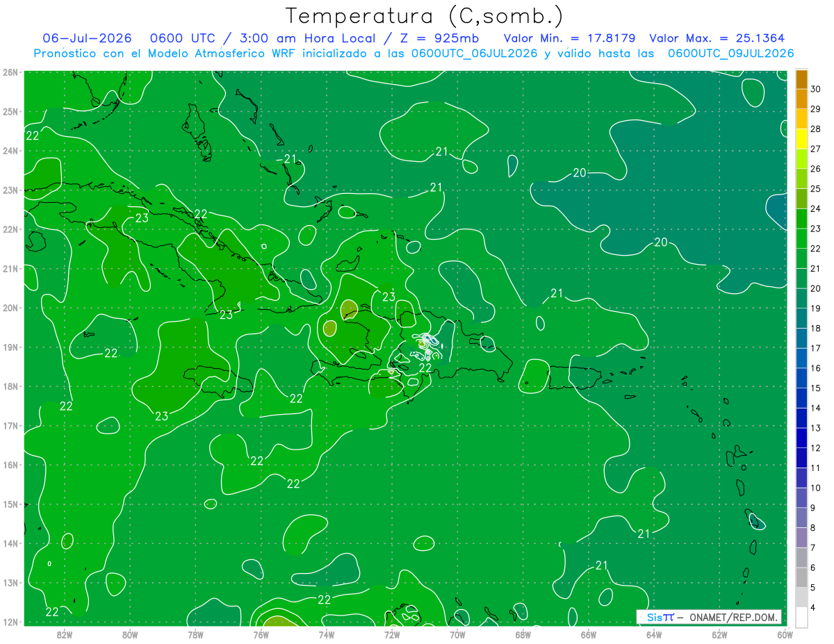The width and height of the screenshot is (834, 644).
Task: Click latitude axis label '20N'
Action: click(10, 308)
